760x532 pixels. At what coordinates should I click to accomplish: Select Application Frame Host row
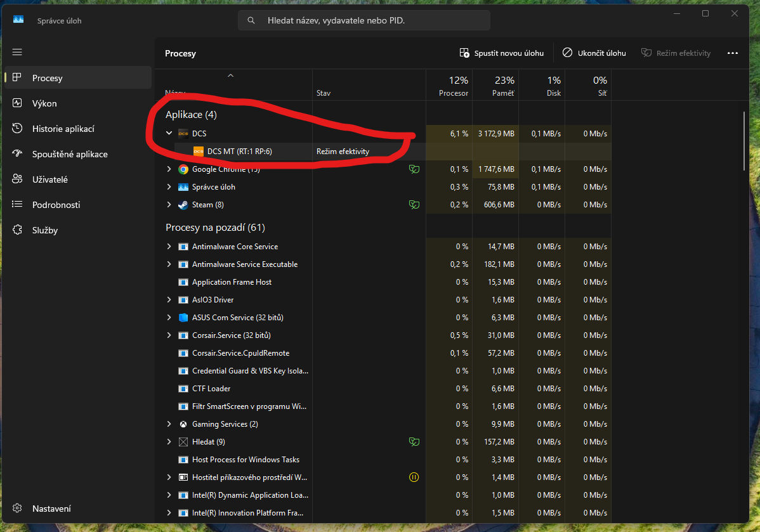coord(383,282)
